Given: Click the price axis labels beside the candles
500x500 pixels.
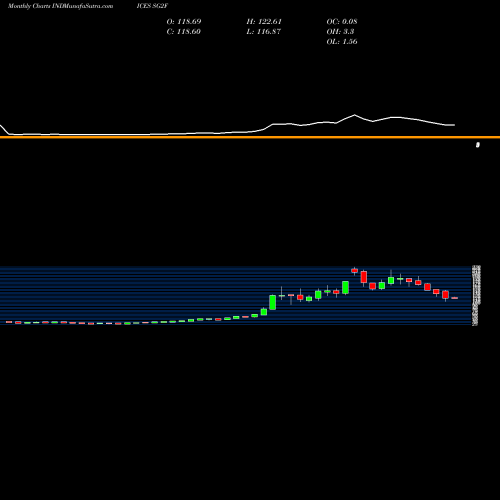Looking at the screenshot, I should click(476, 295).
